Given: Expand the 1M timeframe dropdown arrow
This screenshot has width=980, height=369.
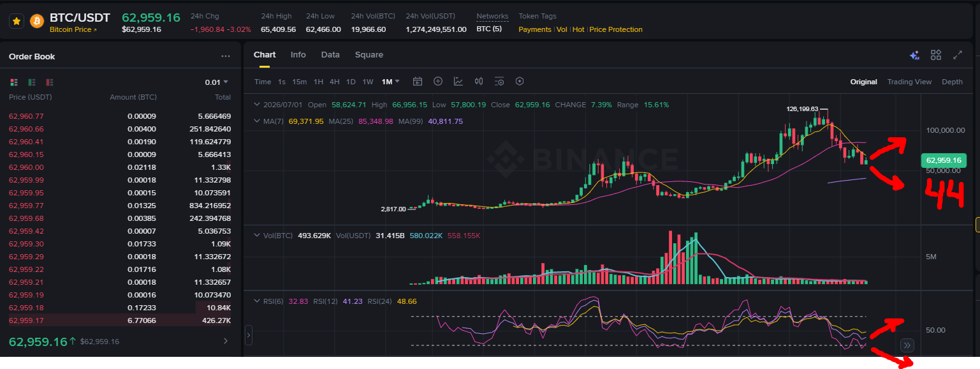Looking at the screenshot, I should [x=398, y=81].
